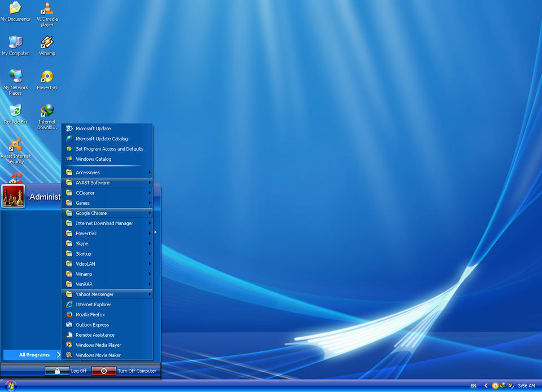The image size is (542, 392).
Task: Expand the Google Chrome folder submenu
Action: [107, 213]
